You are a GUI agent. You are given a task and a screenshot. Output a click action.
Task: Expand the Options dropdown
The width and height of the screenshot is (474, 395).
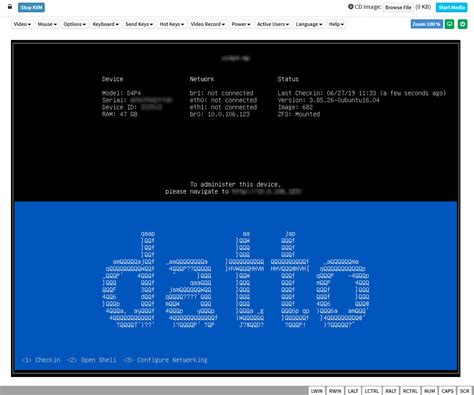[74, 24]
